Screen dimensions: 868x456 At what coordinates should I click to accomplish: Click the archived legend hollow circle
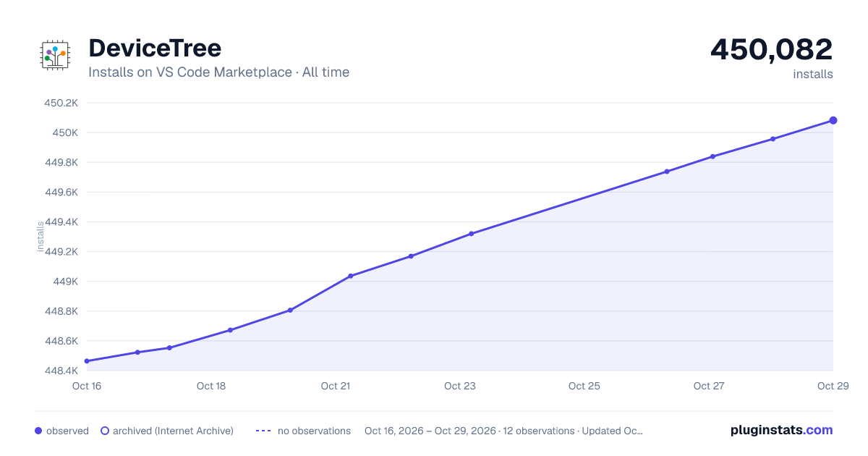[105, 431]
